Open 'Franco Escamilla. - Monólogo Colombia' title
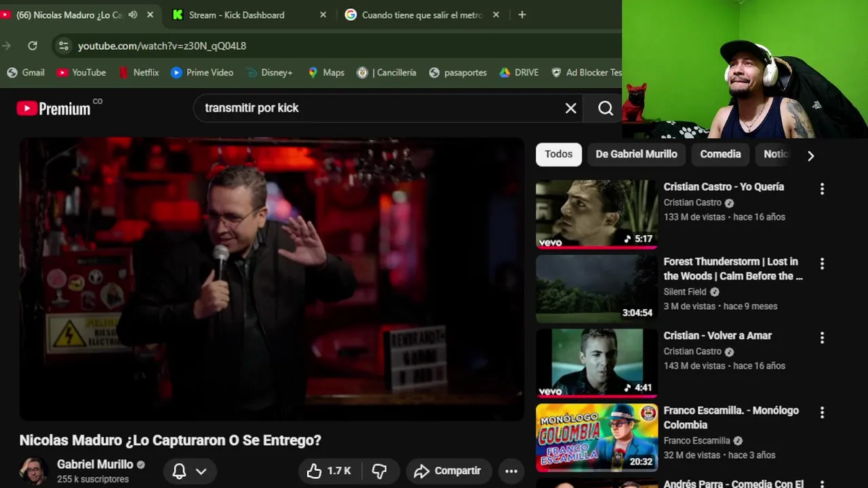868x488 pixels. [731, 418]
